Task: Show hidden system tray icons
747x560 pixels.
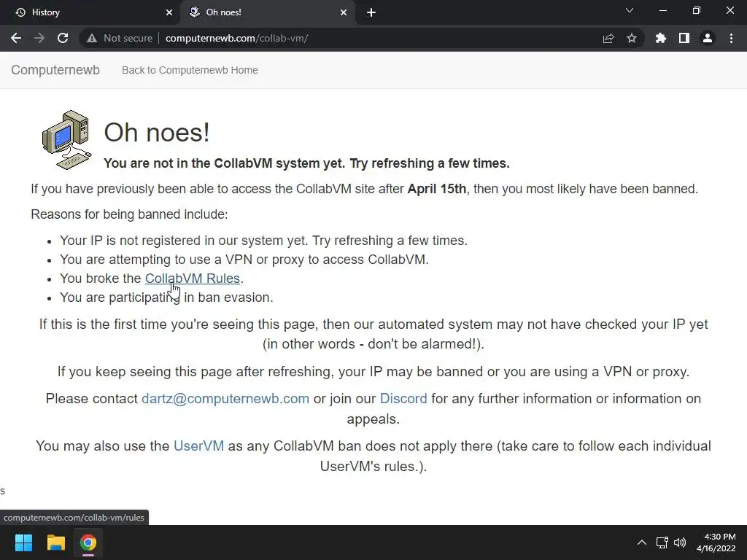Action: coord(642,542)
